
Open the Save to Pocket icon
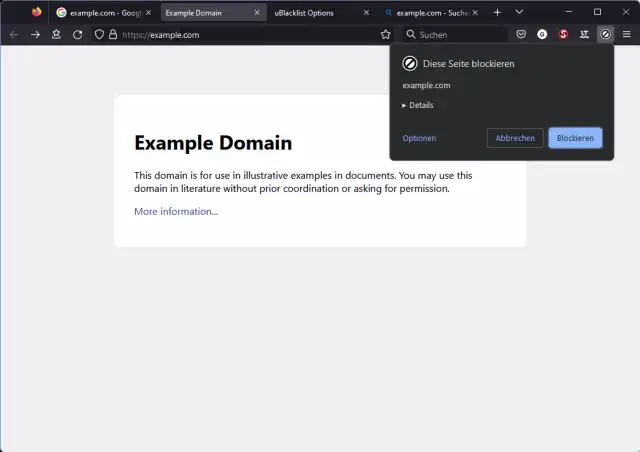[521, 34]
